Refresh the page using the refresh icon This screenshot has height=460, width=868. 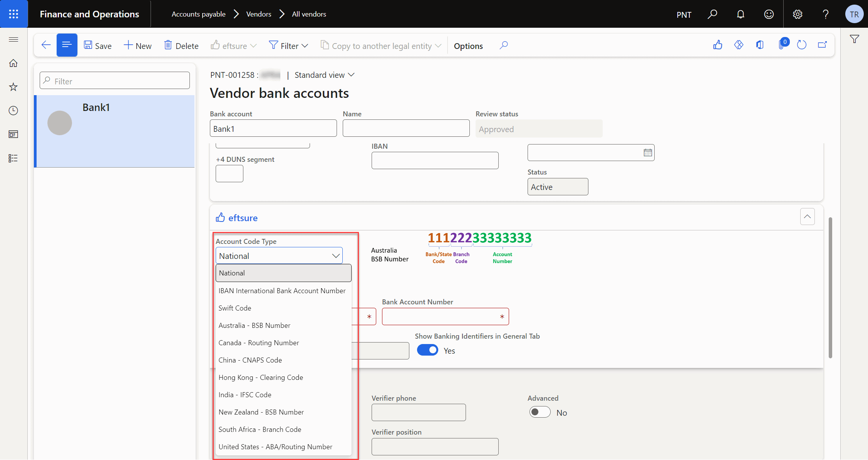(x=802, y=45)
